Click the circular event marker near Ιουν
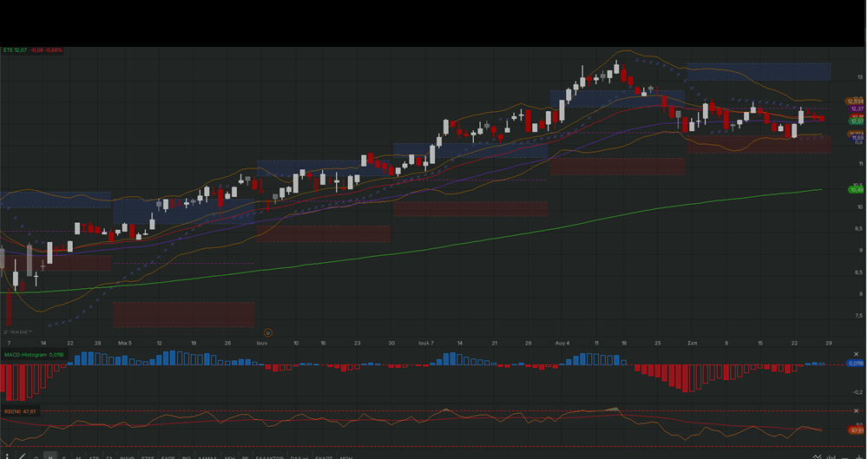 (x=268, y=333)
